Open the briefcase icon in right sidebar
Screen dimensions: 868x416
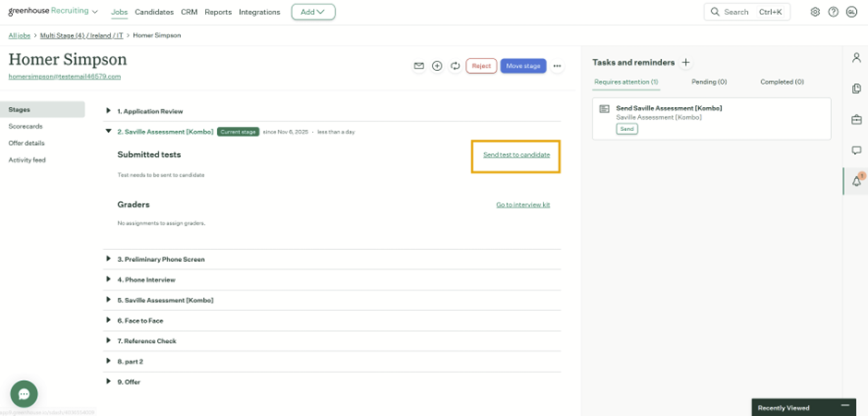click(x=856, y=120)
